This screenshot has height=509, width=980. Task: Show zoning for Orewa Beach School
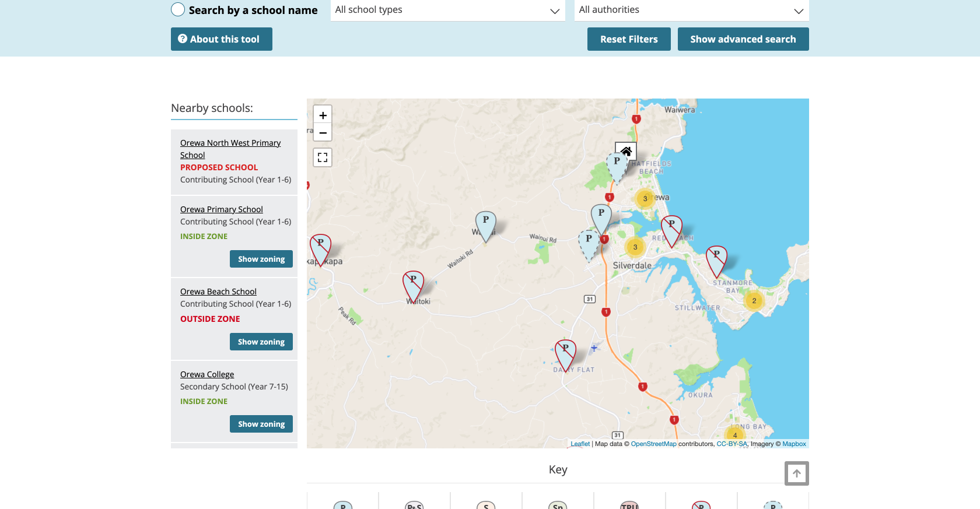(x=261, y=342)
